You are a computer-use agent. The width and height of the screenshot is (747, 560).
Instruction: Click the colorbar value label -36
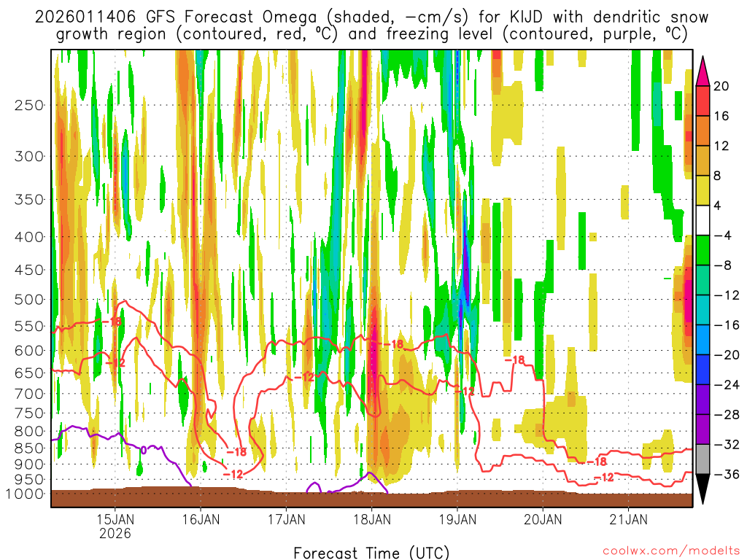pyautogui.click(x=727, y=475)
